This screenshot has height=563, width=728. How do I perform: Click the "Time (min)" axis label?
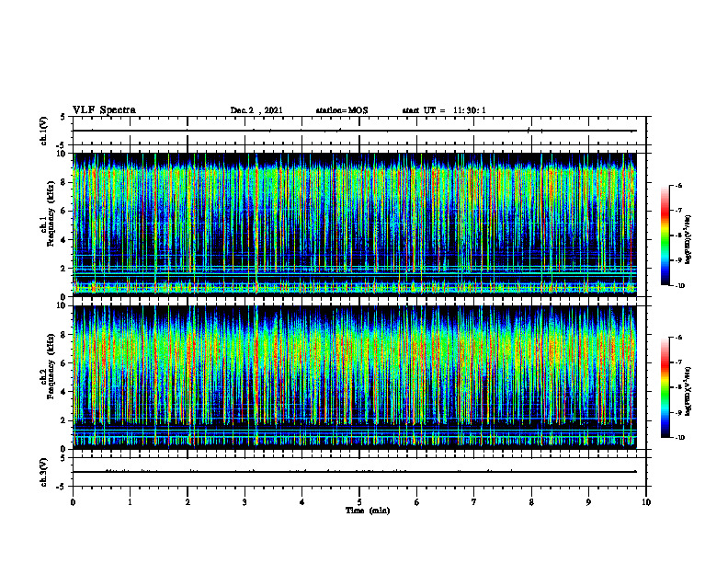[368, 511]
